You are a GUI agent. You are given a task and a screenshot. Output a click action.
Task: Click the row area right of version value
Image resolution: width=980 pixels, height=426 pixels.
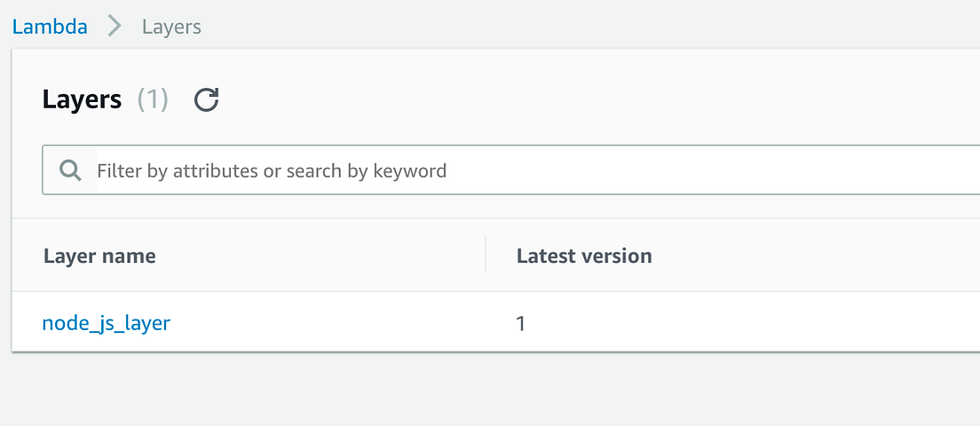(x=755, y=323)
